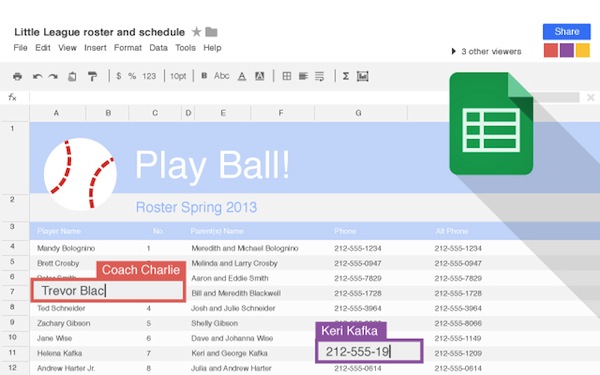Viewport: 600px width, 375px height.
Task: Open the Data menu
Action: 158,48
